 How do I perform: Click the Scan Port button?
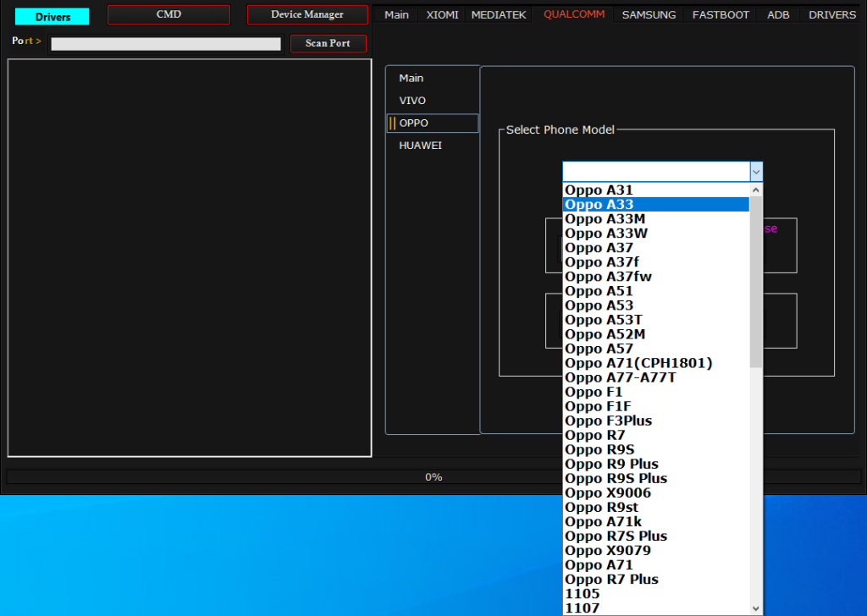(x=328, y=44)
